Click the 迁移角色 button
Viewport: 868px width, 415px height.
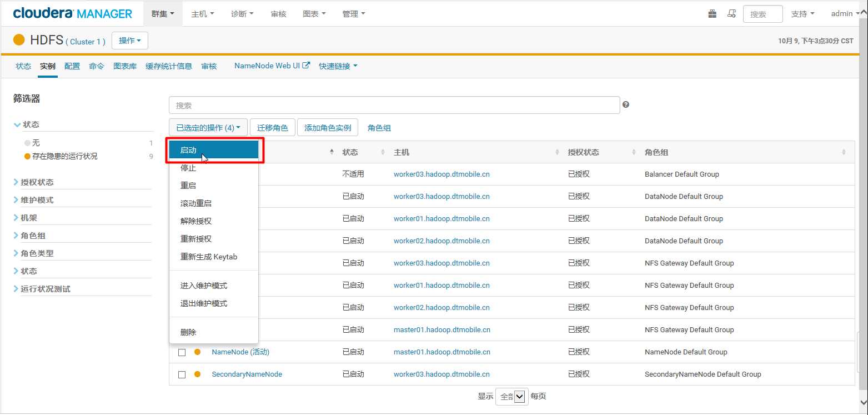point(273,128)
